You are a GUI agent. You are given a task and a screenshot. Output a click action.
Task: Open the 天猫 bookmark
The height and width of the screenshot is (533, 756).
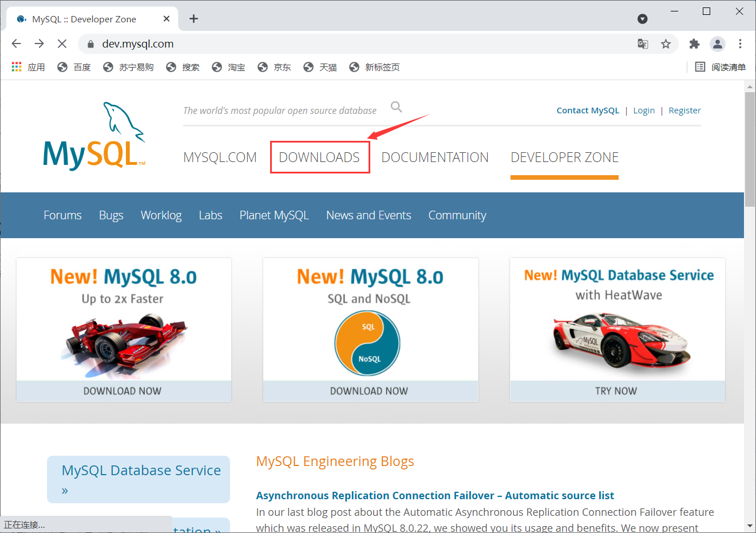[320, 67]
